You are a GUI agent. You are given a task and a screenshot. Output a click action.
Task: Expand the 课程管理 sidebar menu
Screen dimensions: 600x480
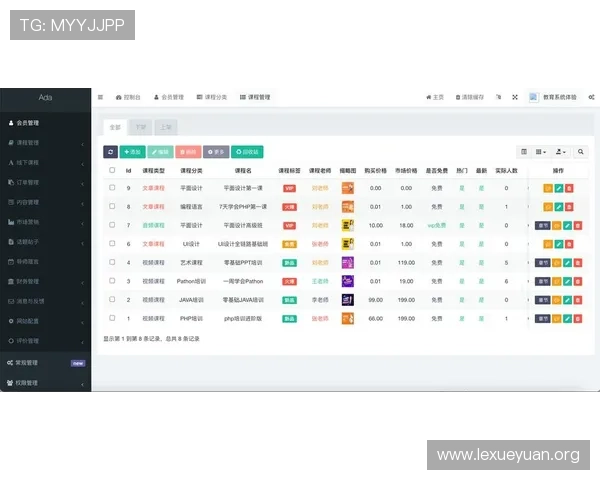click(46, 143)
